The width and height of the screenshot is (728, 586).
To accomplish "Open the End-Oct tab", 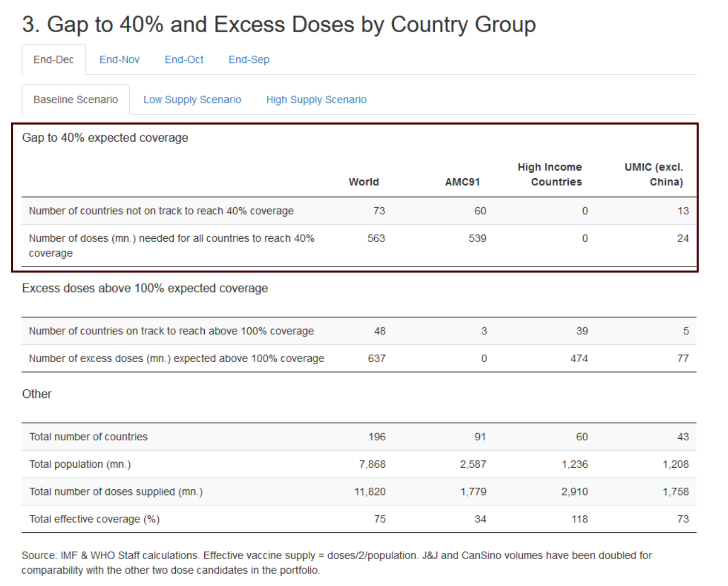I will pos(184,60).
